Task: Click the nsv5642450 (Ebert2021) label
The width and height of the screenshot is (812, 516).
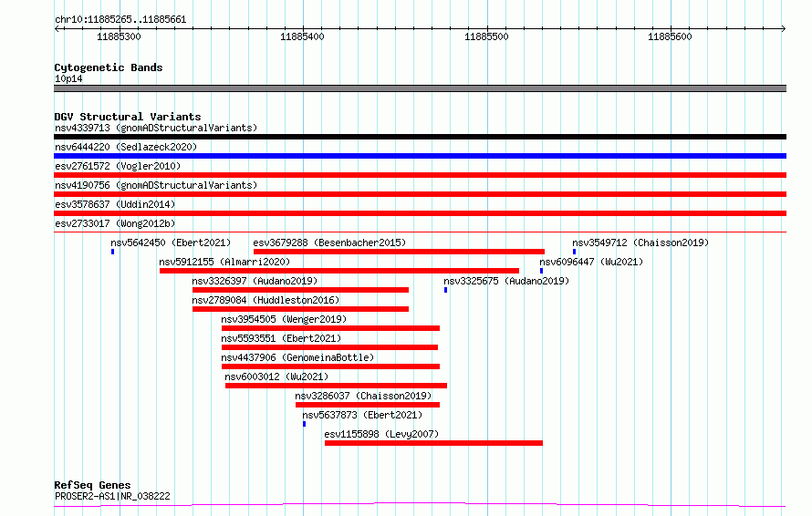Action: coord(171,243)
